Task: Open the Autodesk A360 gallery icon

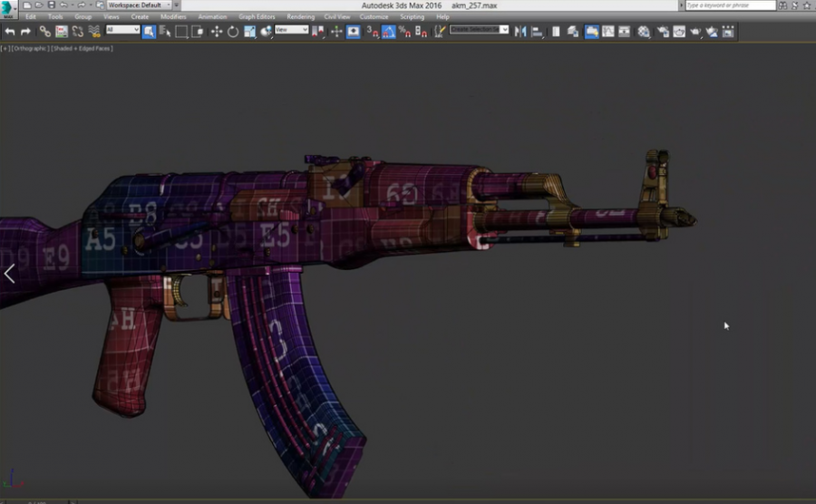Action: point(728,32)
